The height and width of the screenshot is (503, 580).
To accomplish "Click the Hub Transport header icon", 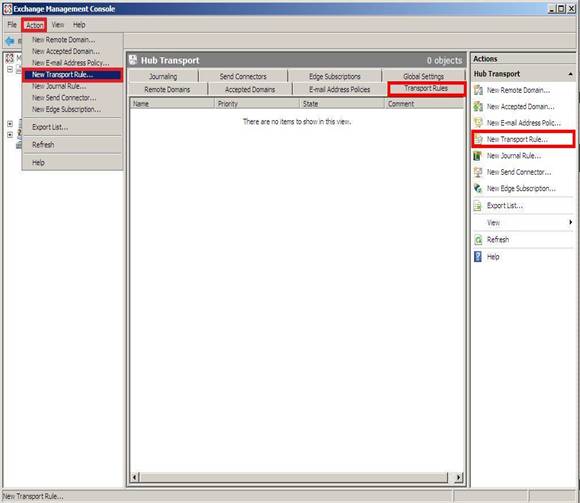I will click(133, 60).
